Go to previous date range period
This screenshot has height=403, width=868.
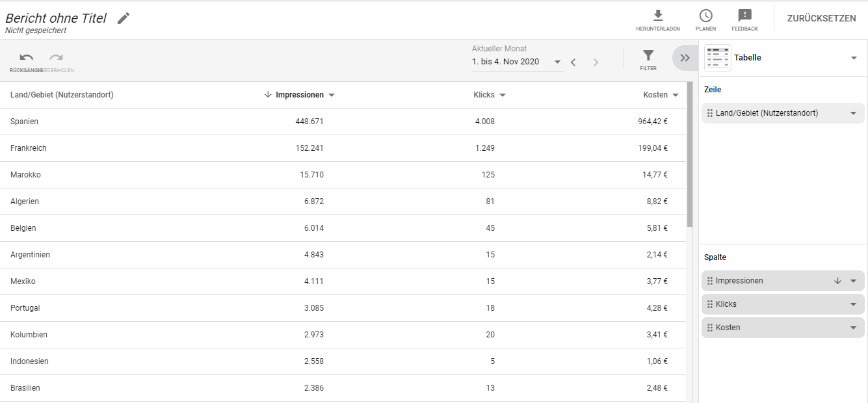tap(573, 62)
